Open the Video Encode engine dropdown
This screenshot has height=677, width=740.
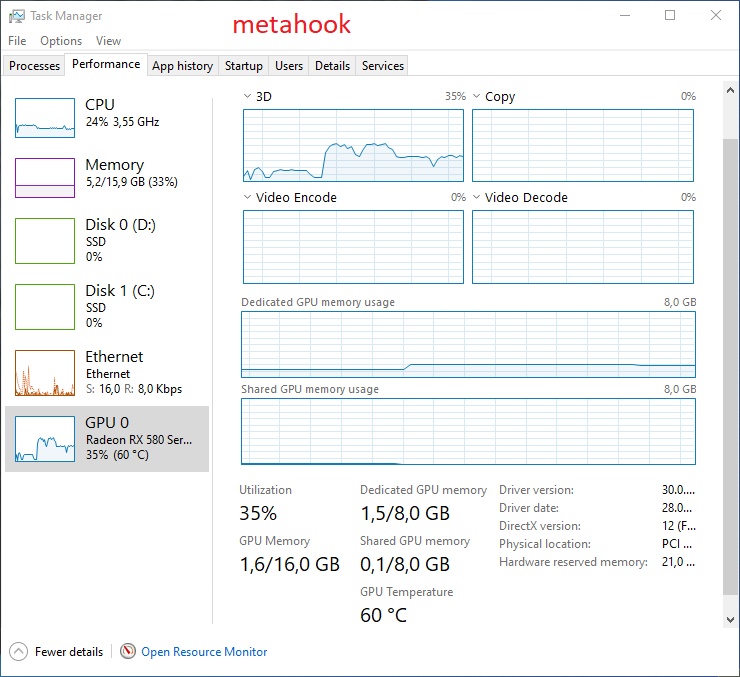(x=247, y=197)
